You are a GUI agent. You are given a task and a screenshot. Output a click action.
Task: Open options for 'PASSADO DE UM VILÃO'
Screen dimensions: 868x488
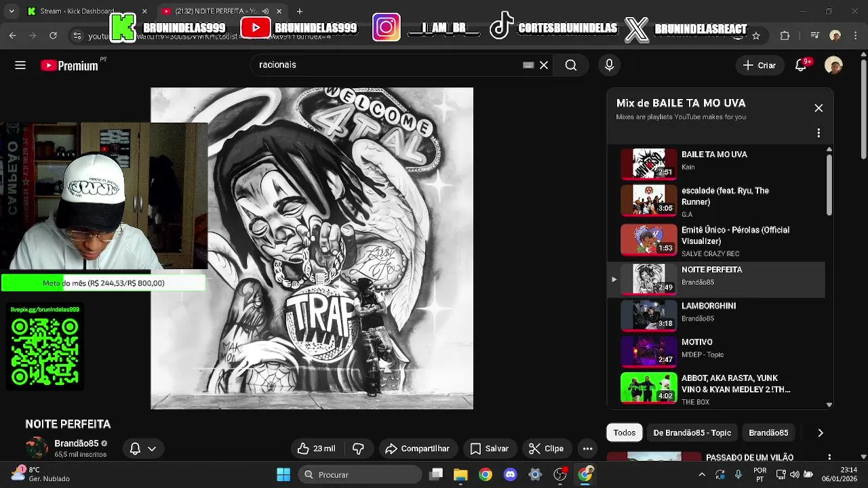click(x=829, y=457)
